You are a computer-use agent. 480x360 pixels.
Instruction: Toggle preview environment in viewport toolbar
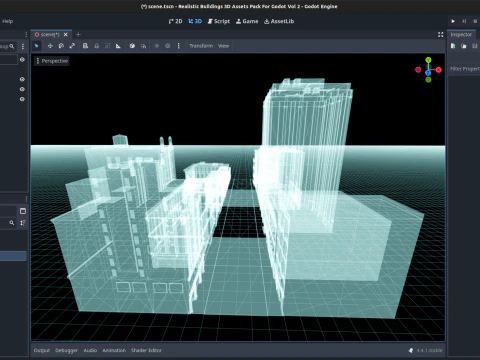click(x=168, y=46)
